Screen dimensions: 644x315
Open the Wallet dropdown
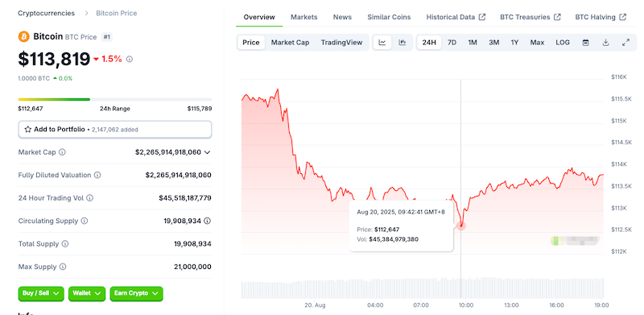[87, 293]
